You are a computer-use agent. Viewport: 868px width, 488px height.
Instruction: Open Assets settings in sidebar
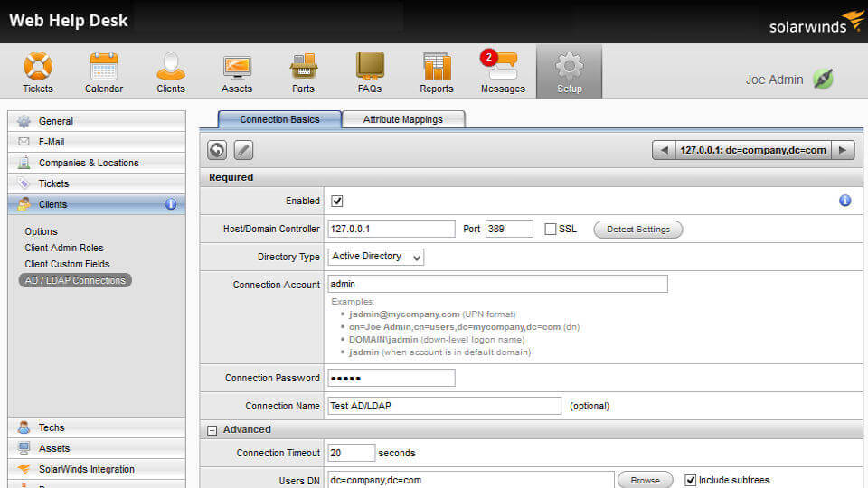click(x=97, y=448)
